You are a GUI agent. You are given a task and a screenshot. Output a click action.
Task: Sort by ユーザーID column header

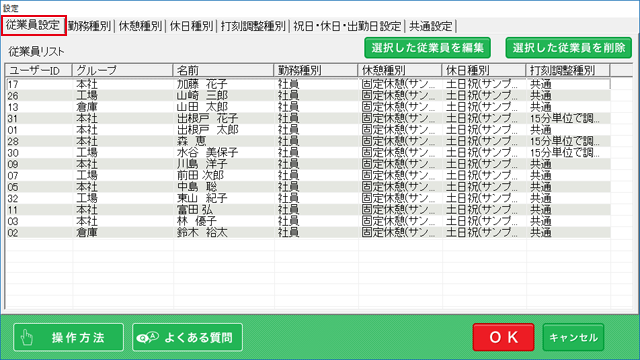click(x=39, y=70)
